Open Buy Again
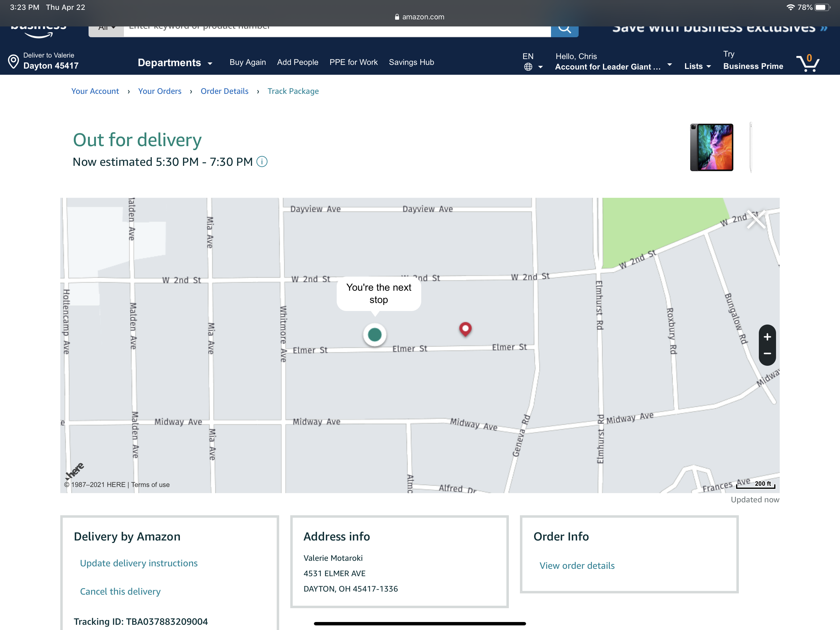Viewport: 840px width, 630px height. pos(248,62)
